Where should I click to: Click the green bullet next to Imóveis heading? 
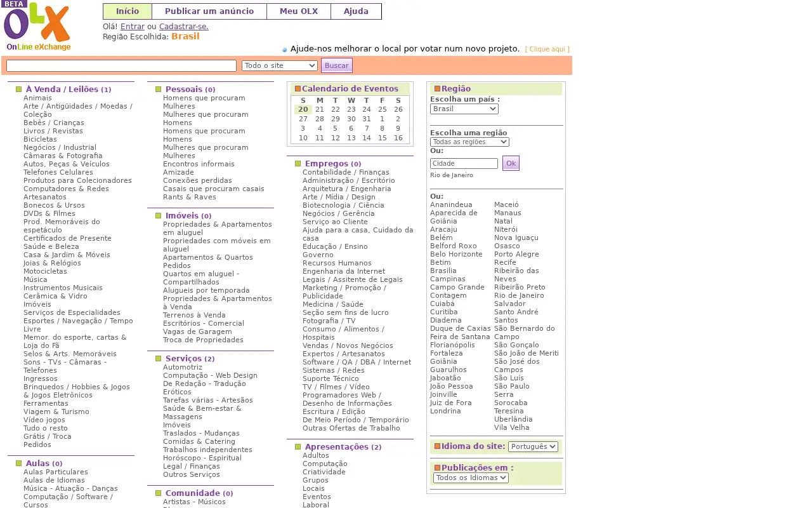(x=159, y=216)
